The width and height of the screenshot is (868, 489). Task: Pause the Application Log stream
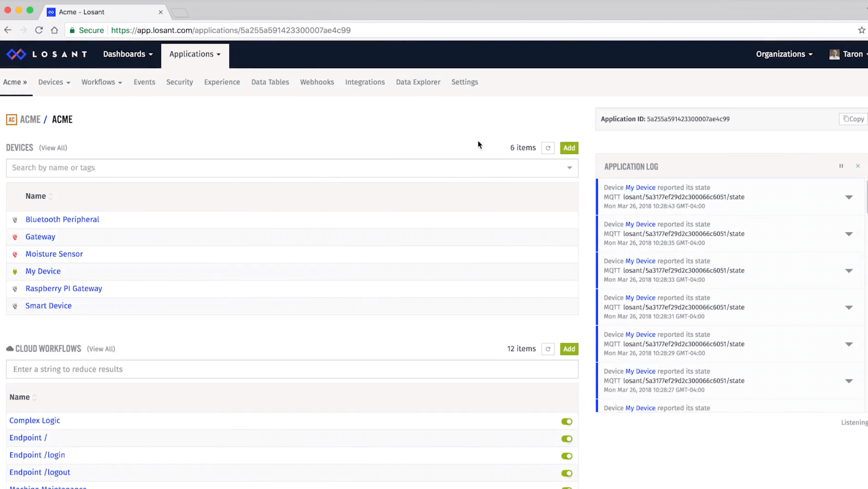[841, 166]
